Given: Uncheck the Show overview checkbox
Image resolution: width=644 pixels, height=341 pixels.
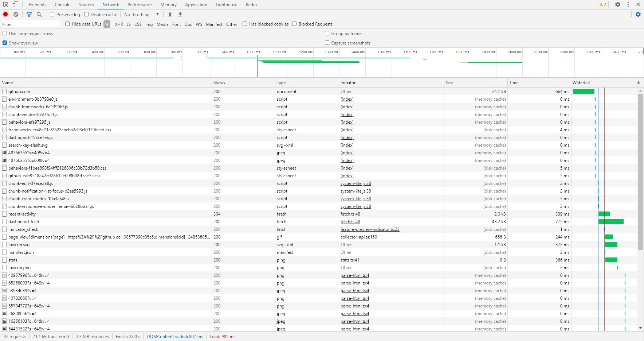Looking at the screenshot, I should tap(5, 43).
